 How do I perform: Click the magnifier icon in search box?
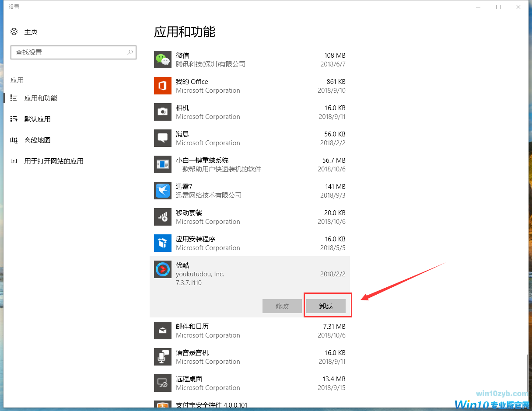(130, 52)
